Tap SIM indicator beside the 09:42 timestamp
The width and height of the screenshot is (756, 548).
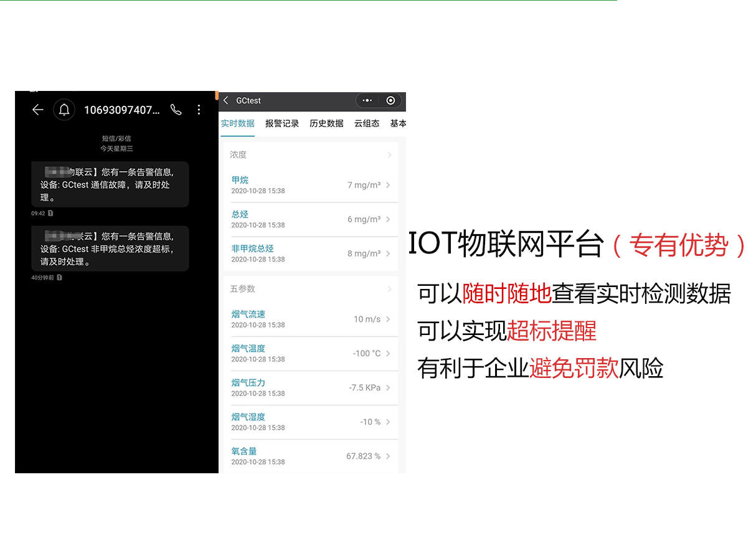click(x=50, y=213)
